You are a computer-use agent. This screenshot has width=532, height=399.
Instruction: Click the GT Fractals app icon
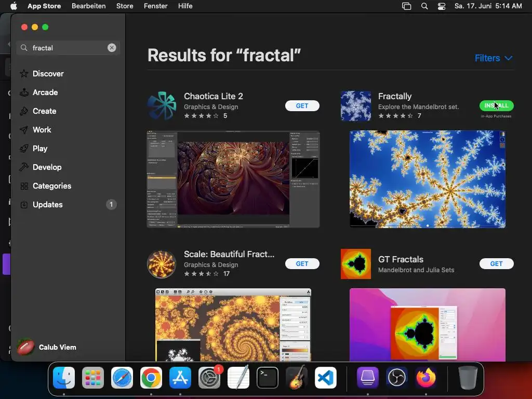pos(355,264)
